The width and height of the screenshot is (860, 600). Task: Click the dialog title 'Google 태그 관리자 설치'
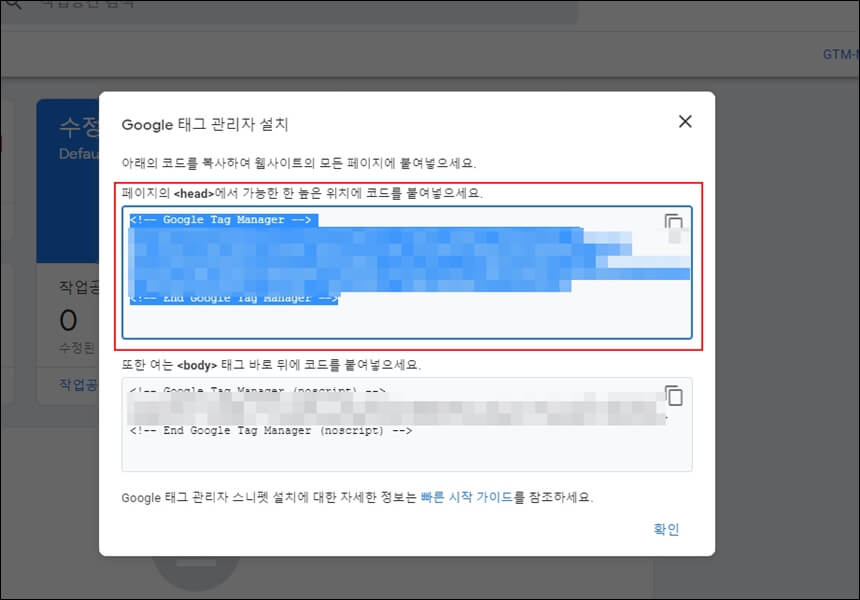click(205, 124)
